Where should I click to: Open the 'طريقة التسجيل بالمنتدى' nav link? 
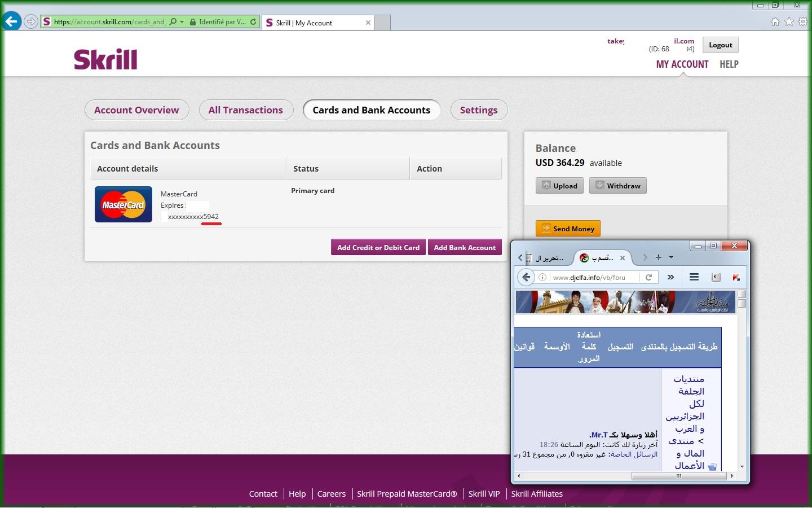tap(679, 347)
